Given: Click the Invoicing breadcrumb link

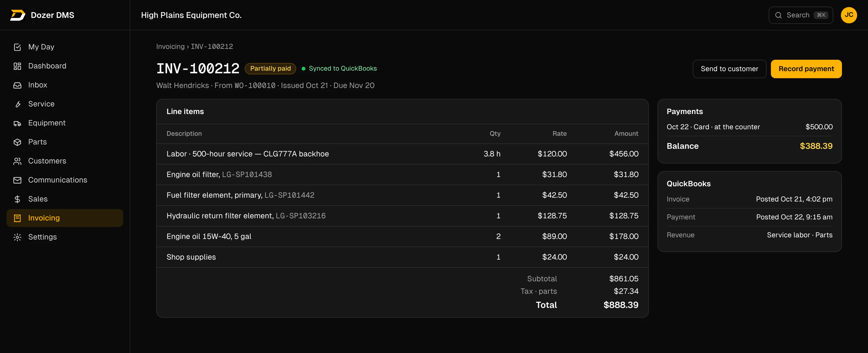Looking at the screenshot, I should pos(170,47).
